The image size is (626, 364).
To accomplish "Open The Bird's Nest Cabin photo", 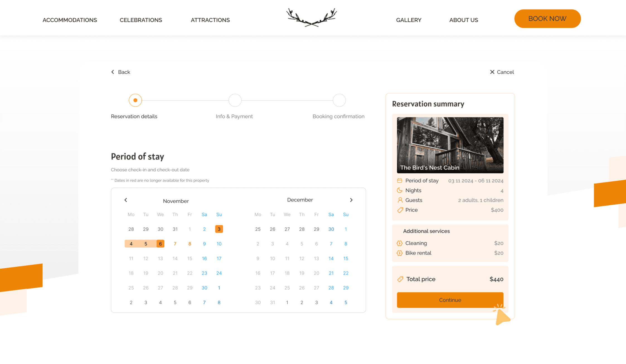I will point(450,145).
